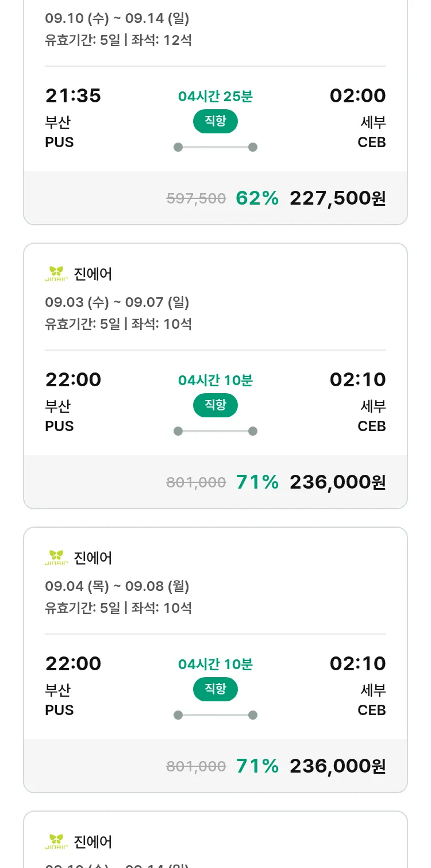This screenshot has width=431, height=868.
Task: Select 236,000원 fare on the 09.04 card
Action: (337, 766)
